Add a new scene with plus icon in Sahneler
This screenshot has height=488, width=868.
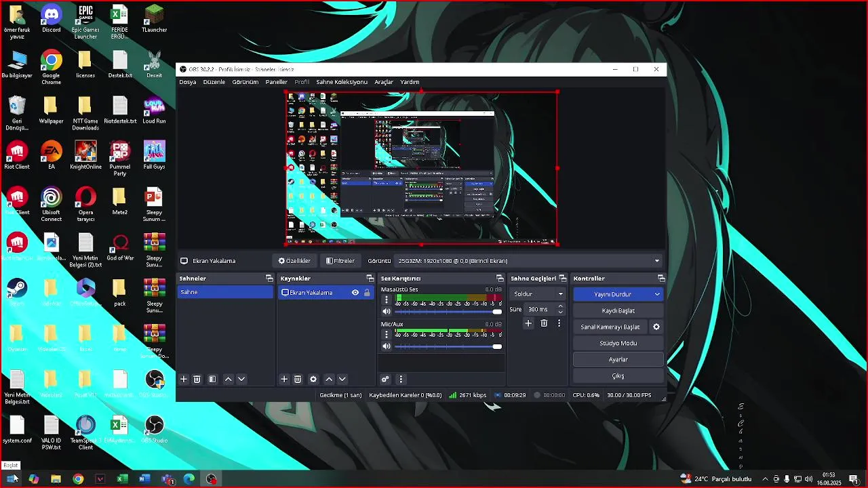coord(183,380)
